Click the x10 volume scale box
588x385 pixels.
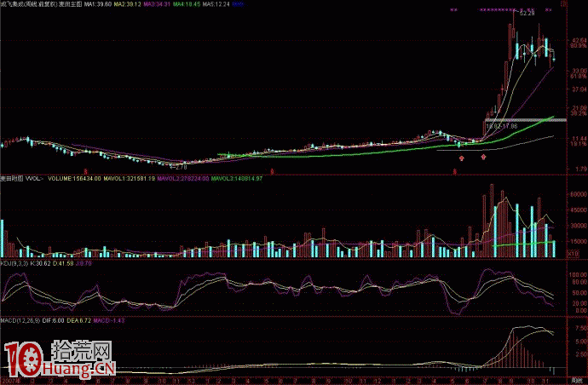point(574,253)
